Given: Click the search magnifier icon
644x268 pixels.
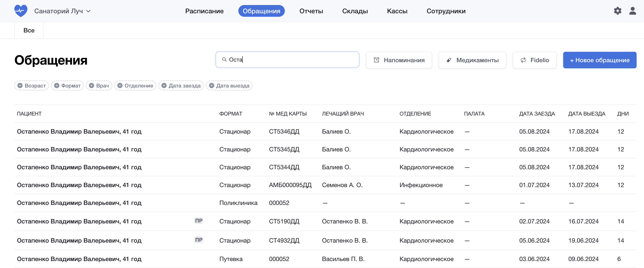Looking at the screenshot, I should (224, 60).
